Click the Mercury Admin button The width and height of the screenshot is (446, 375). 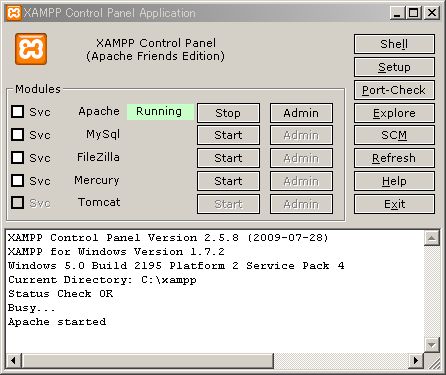pos(301,181)
